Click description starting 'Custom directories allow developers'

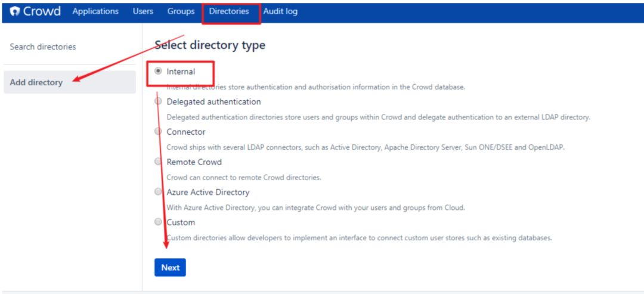pos(360,238)
